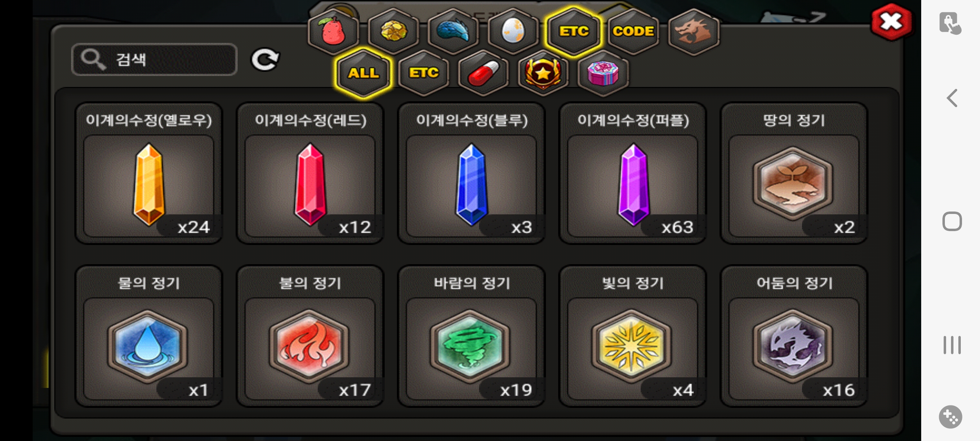Select the brown dragon head category icon

point(693,31)
